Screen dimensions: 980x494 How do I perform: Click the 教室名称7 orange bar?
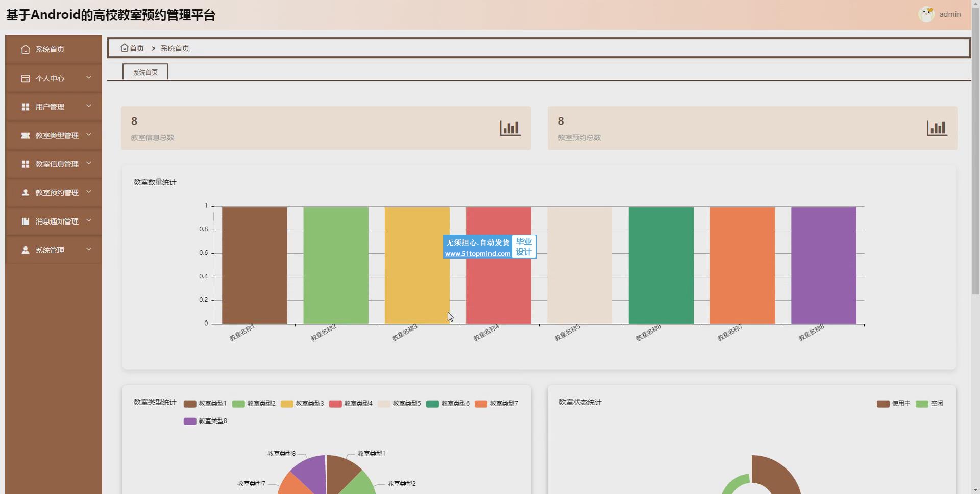coord(742,265)
